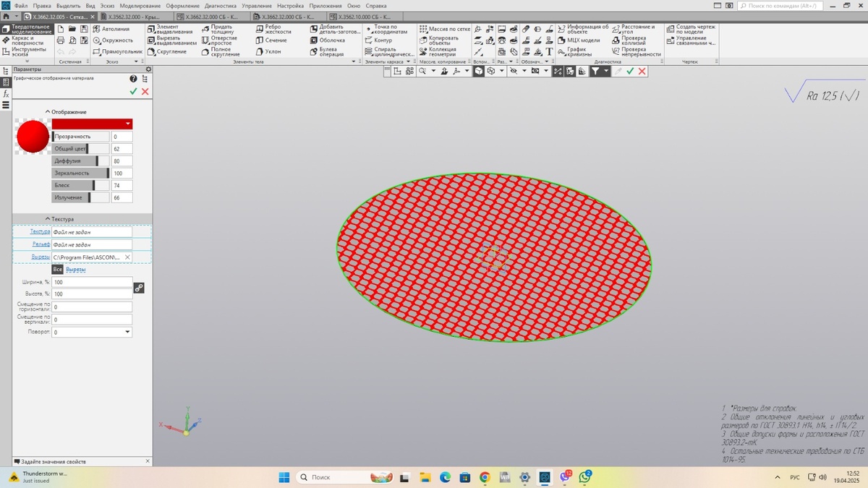Collapse the Текстура section

coord(60,219)
